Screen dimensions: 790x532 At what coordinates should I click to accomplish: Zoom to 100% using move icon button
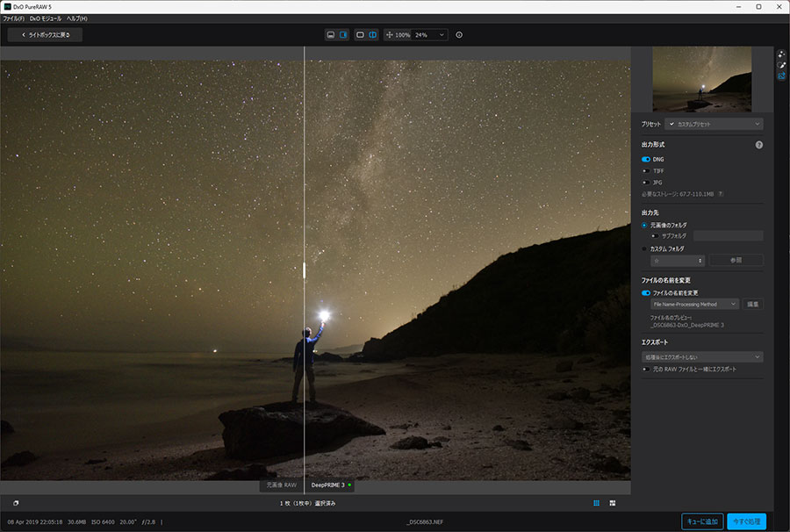[398, 35]
